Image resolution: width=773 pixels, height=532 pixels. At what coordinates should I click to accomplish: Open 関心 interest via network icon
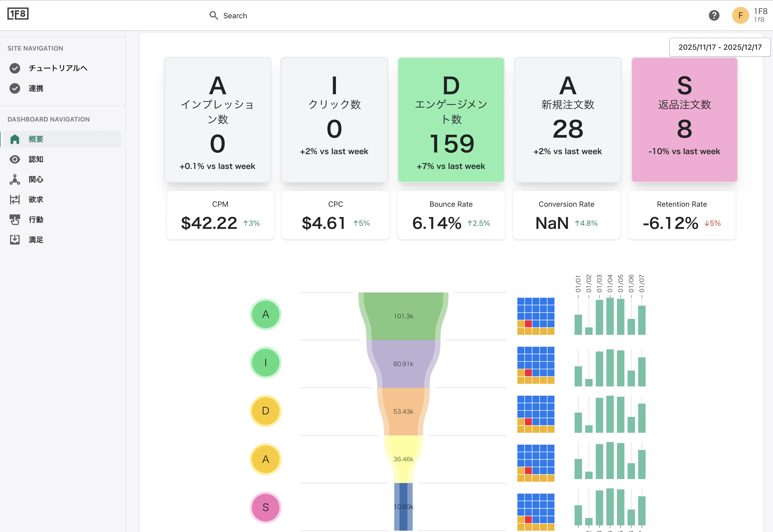pos(15,179)
